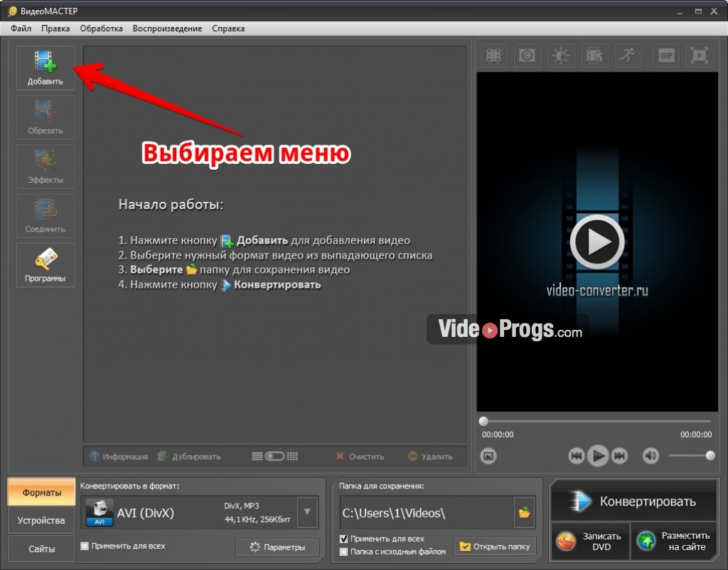Switch the preview to fullscreen mode
Image resolution: width=728 pixels, height=570 pixels.
click(x=700, y=55)
